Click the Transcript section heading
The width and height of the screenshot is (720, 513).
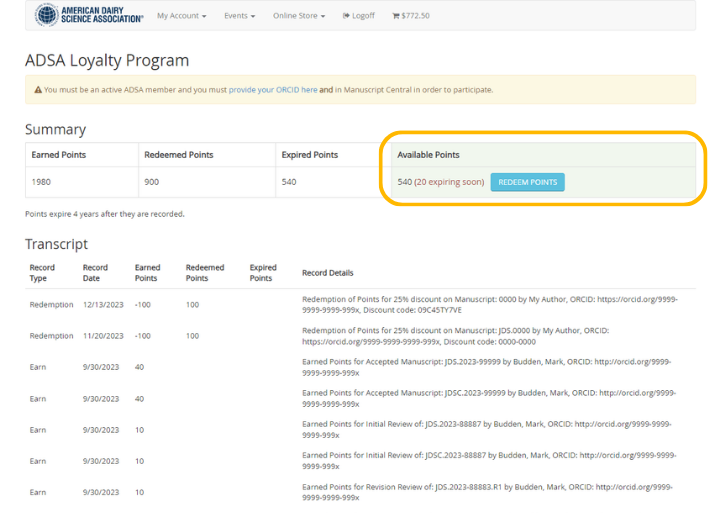(x=56, y=244)
